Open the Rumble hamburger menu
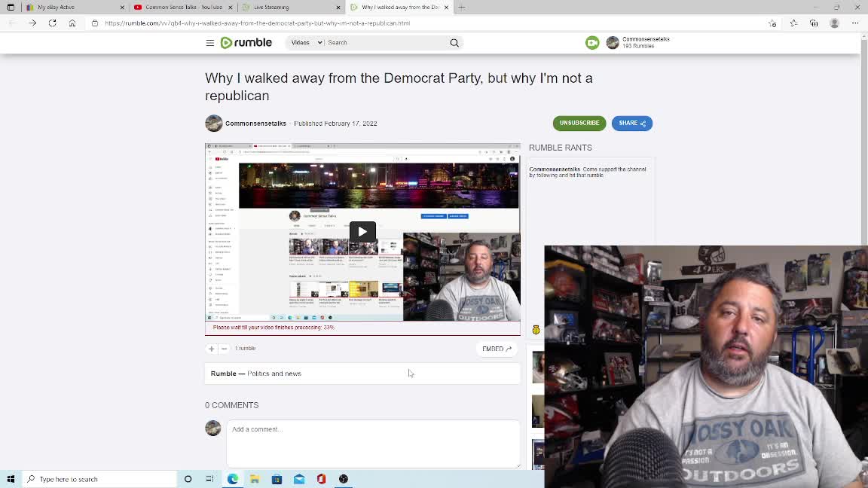Screen dimensions: 868x488 (x=209, y=43)
